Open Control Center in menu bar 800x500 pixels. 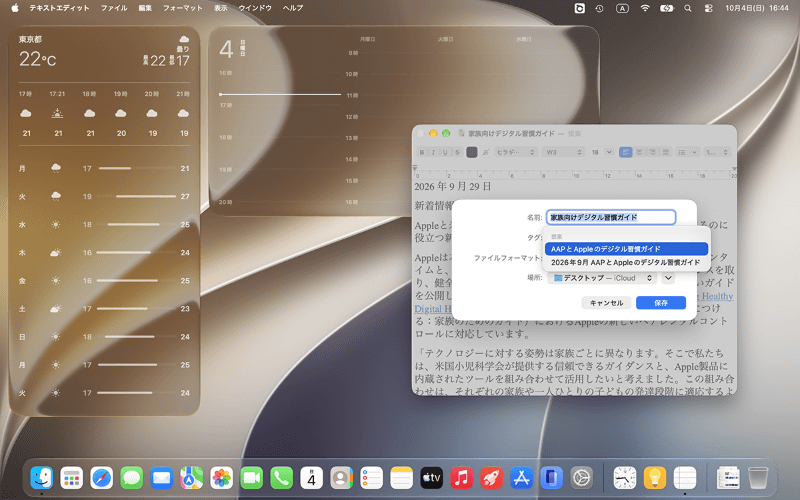click(709, 8)
